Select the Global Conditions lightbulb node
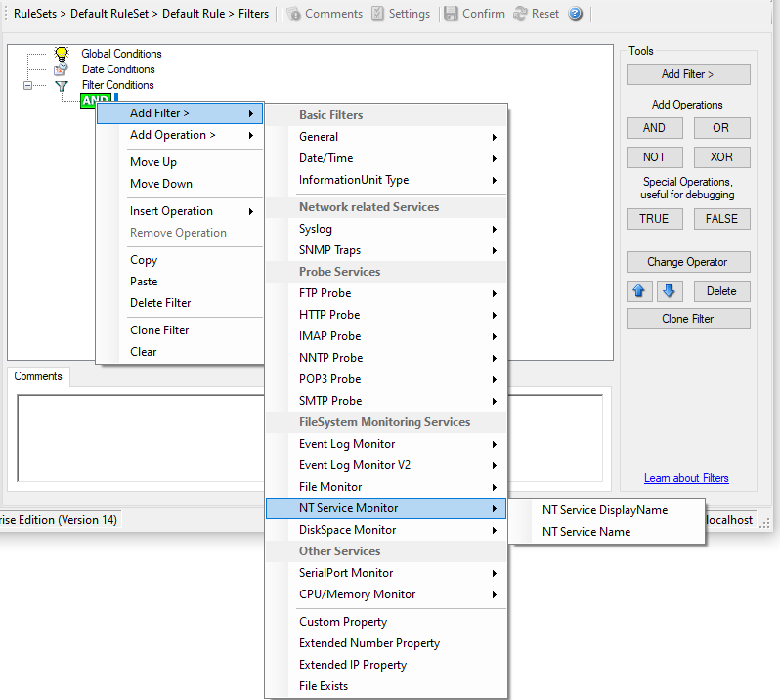 (x=62, y=54)
